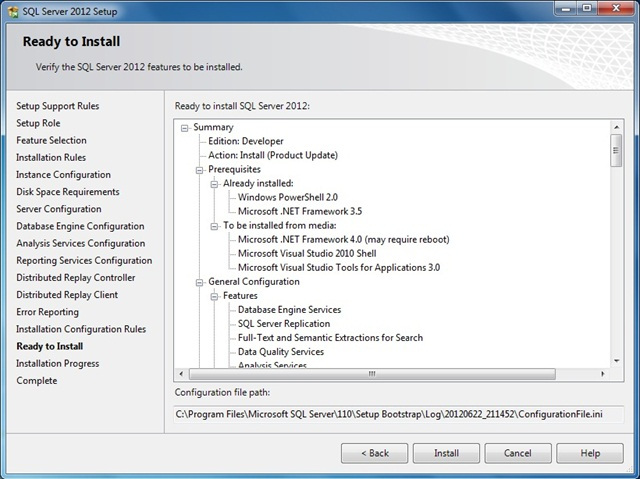Screen dimensions: 640x479
Task: Click the scroll up arrow of summary tree
Action: pyautogui.click(x=616, y=127)
